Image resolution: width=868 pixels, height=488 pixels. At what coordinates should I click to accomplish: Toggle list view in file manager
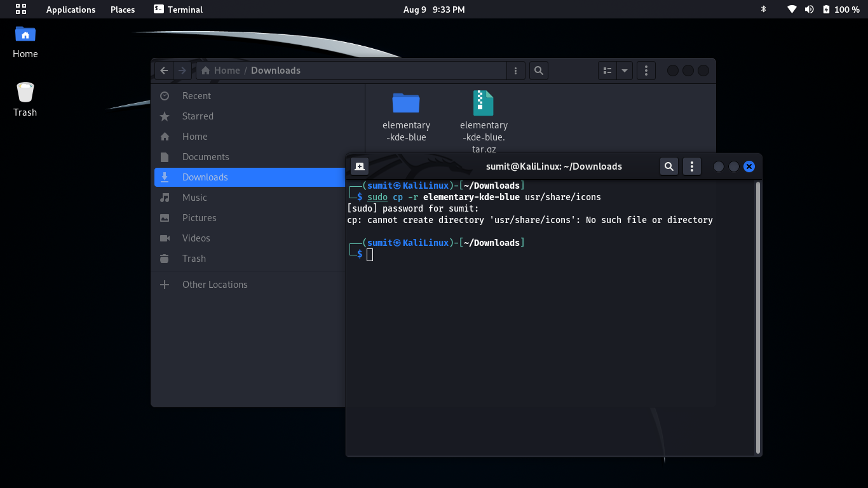[607, 71]
